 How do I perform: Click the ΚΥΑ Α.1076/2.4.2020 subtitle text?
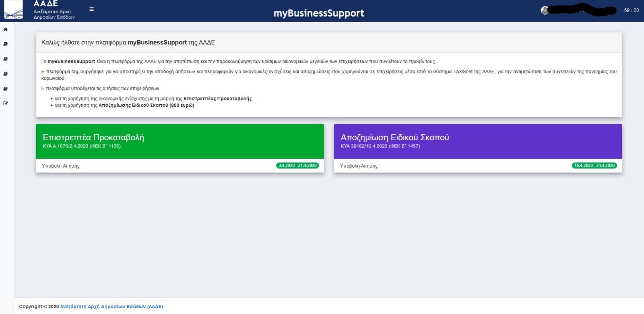coord(82,146)
